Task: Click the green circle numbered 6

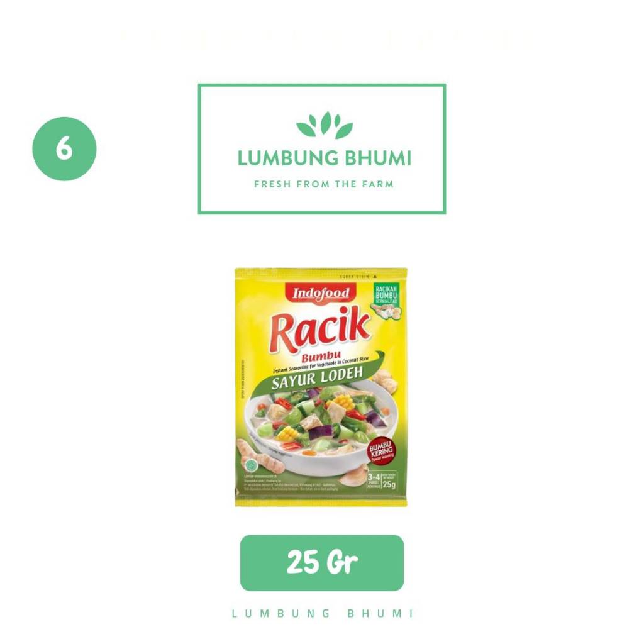Action: point(65,148)
